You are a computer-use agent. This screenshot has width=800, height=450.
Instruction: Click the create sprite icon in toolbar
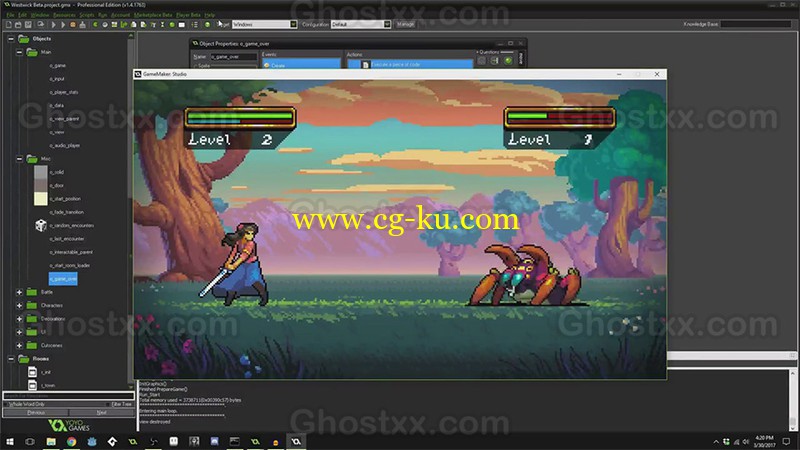click(x=95, y=24)
